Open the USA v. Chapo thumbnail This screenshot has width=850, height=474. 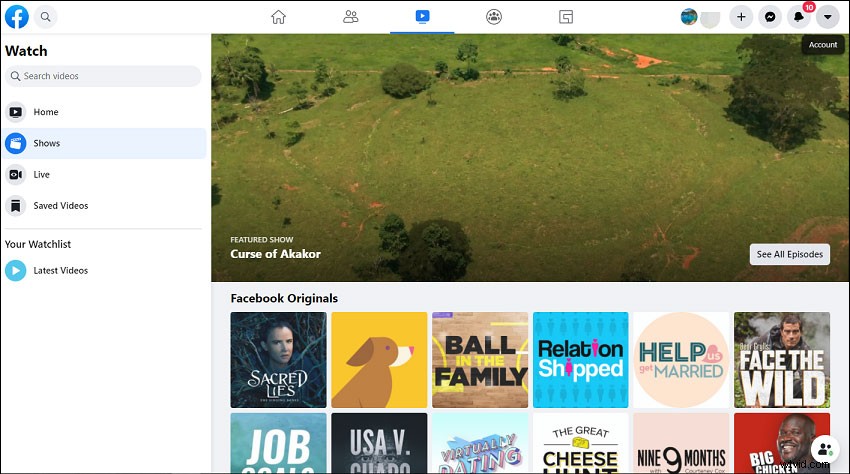coord(379,443)
